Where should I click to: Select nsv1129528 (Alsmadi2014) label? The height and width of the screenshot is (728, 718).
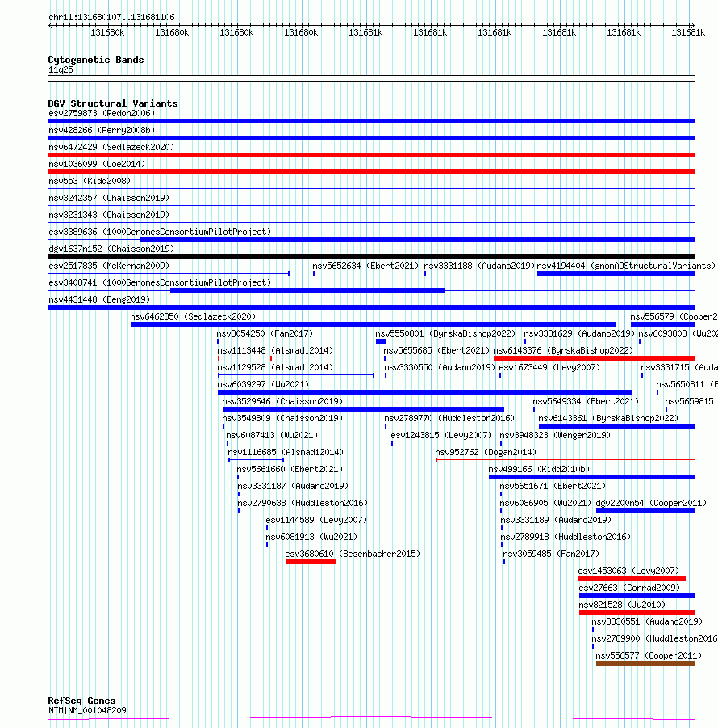pos(275,368)
